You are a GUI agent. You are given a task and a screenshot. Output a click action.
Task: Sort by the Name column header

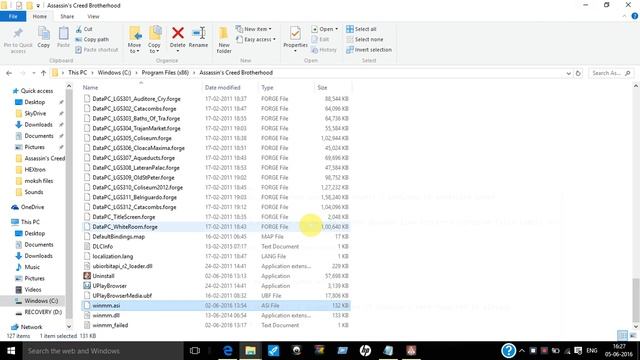[x=91, y=87]
